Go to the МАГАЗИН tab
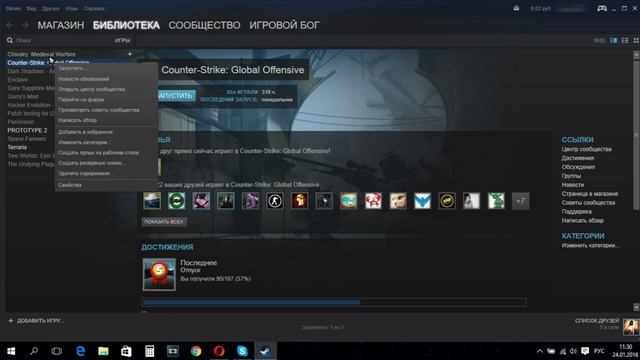The image size is (640, 360). pyautogui.click(x=61, y=25)
